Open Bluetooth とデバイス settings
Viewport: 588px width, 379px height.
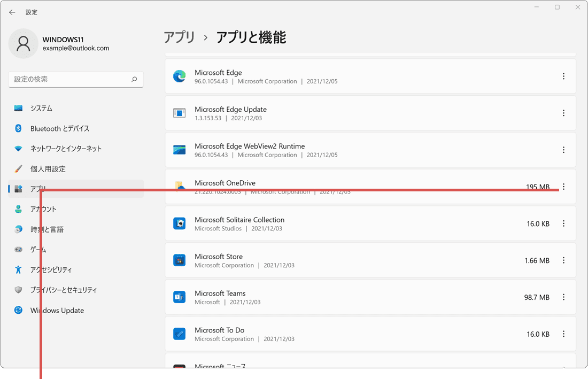[x=76, y=129]
